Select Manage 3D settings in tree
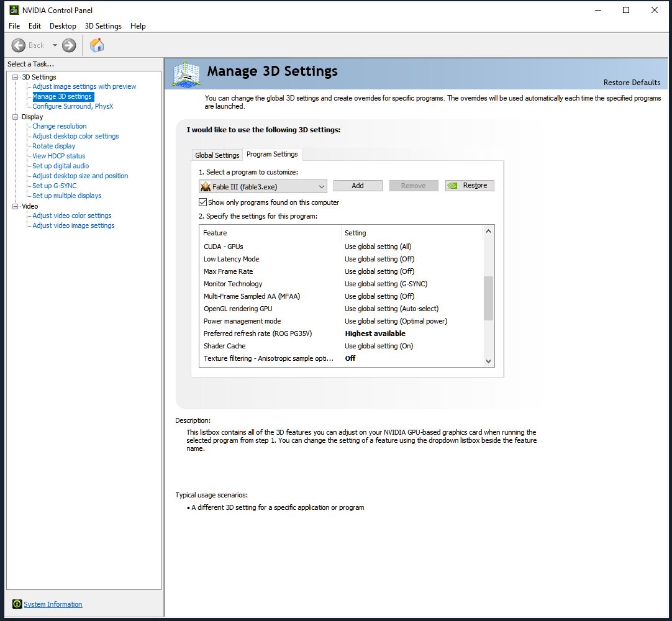Image resolution: width=672 pixels, height=621 pixels. click(x=63, y=96)
